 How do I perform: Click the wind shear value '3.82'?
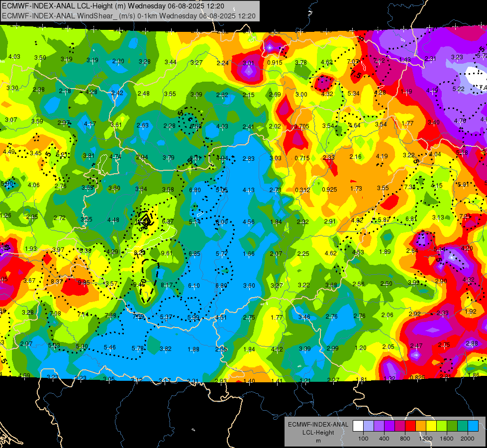pyautogui.click(x=165, y=349)
